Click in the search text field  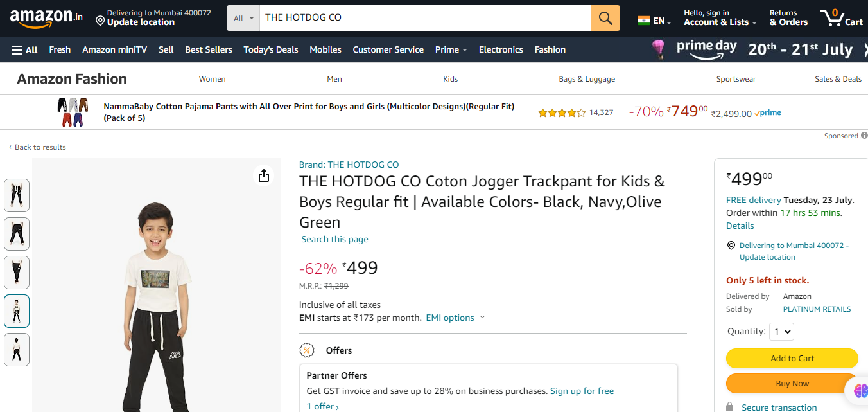[424, 18]
